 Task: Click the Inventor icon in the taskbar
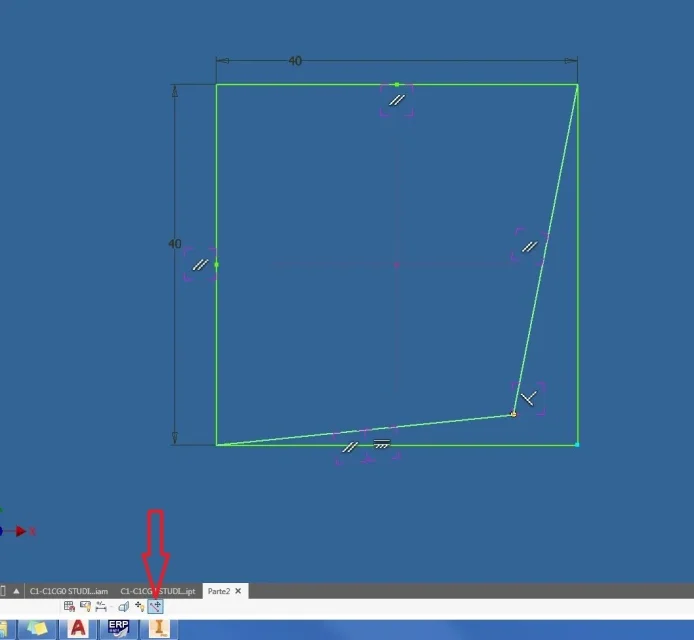pyautogui.click(x=159, y=628)
